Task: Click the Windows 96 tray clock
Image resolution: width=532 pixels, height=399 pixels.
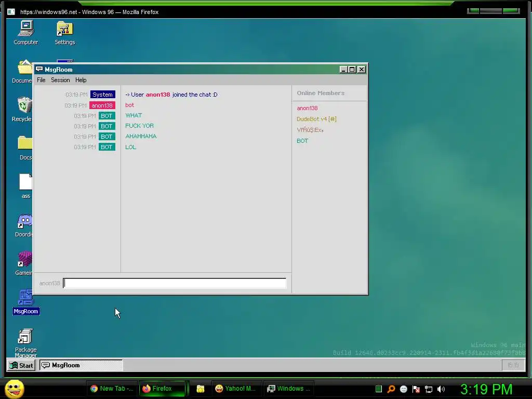Action: (x=513, y=365)
